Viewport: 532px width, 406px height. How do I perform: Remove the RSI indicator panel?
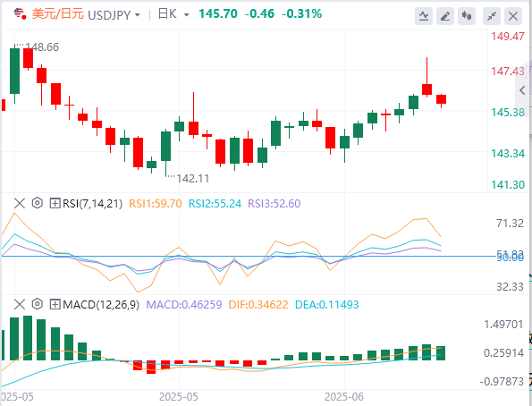20,203
